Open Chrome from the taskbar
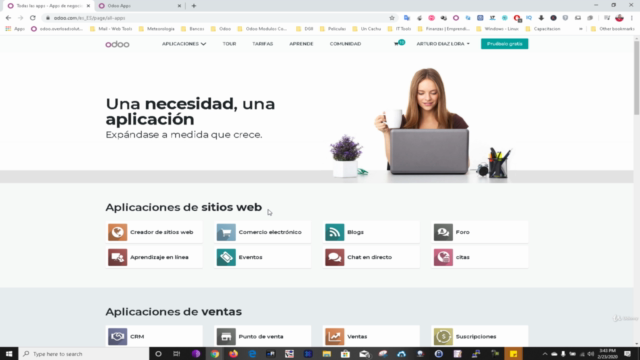 (x=215, y=354)
